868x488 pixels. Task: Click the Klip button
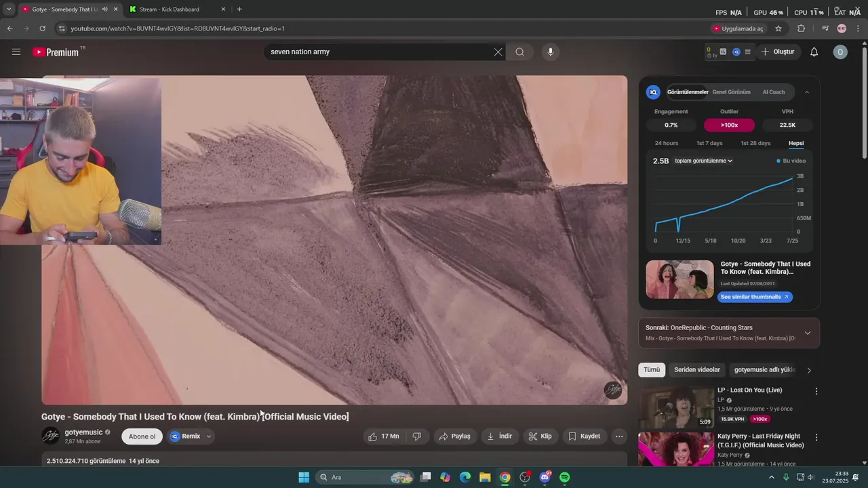click(540, 436)
